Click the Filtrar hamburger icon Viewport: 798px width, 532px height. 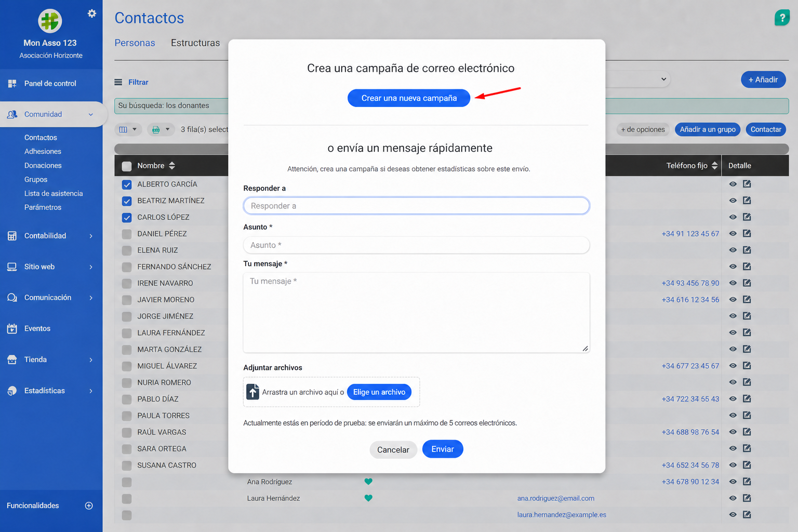(x=118, y=82)
